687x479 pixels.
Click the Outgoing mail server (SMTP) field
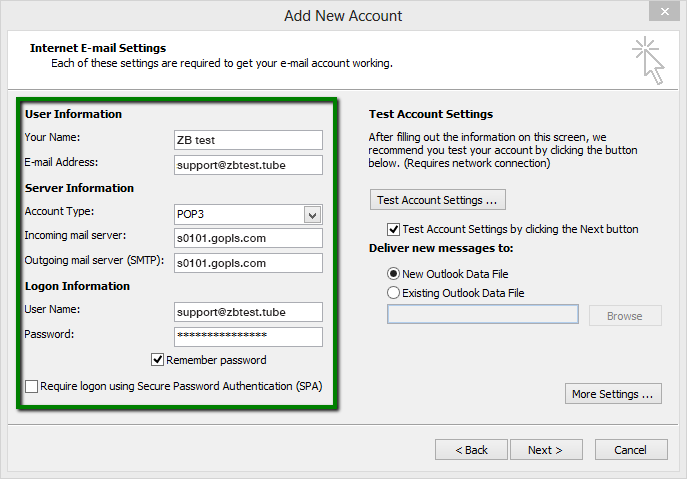point(247,263)
